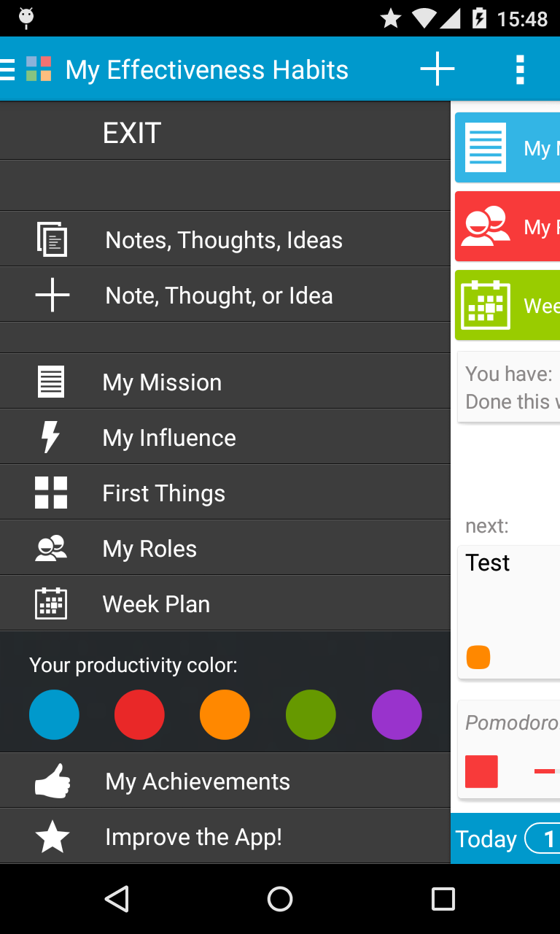
Task: Pick the green productivity color
Action: [311, 714]
